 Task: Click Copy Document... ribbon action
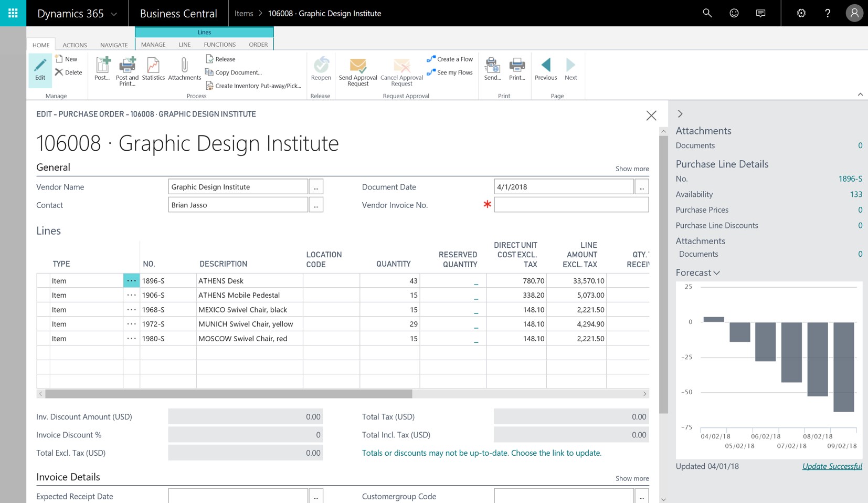[x=234, y=72]
